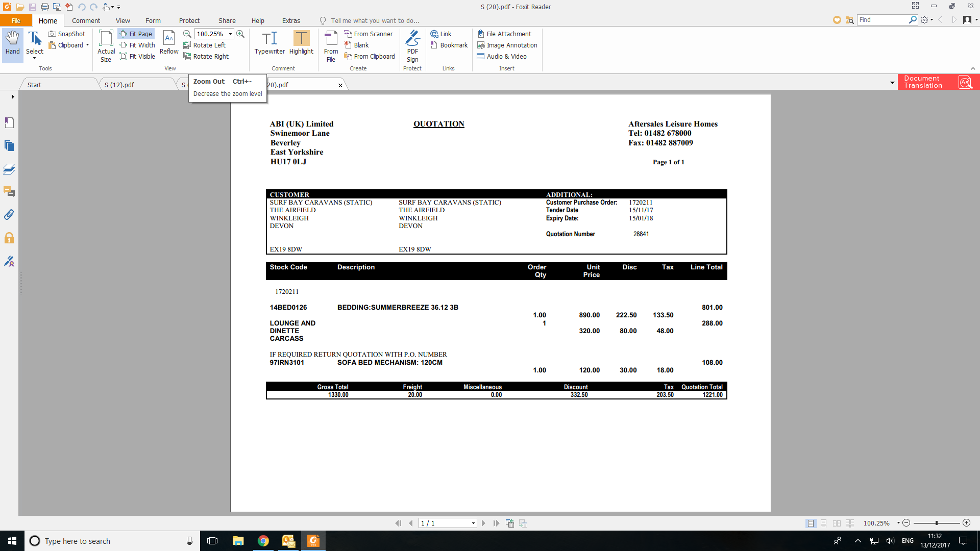Open the Security lock panel in the sidebar

click(9, 238)
